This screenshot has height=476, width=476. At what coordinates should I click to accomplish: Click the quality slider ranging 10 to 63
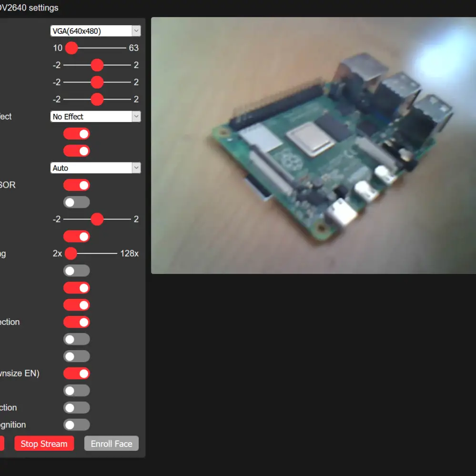point(96,48)
